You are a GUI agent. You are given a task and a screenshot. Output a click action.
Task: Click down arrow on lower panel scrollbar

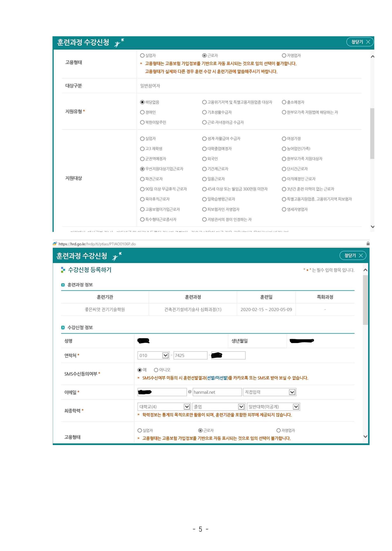click(x=365, y=436)
